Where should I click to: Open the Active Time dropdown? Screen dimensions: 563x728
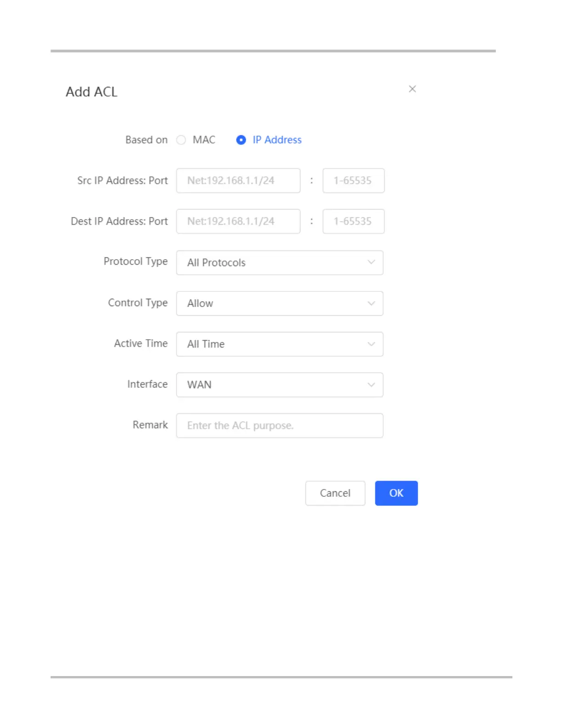279,344
